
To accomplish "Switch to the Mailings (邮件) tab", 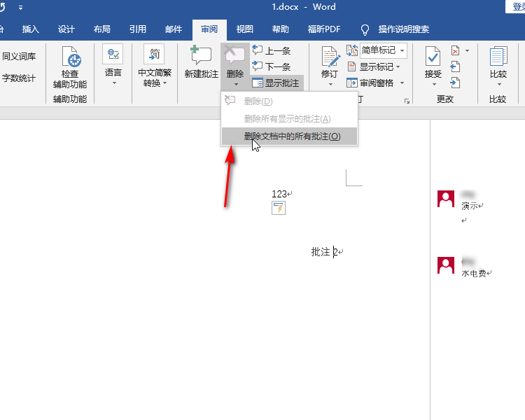I will (x=174, y=29).
